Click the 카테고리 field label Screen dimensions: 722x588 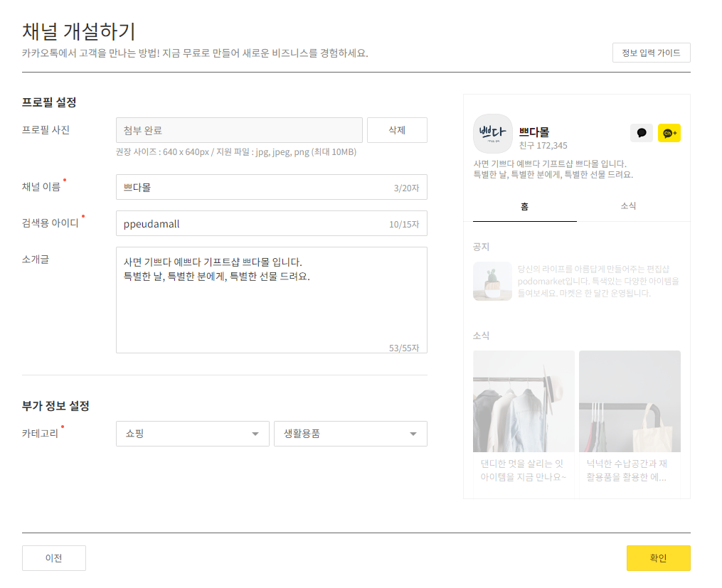[40, 434]
